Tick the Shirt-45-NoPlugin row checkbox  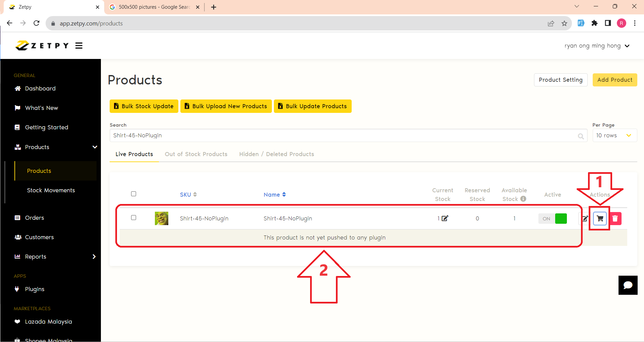[x=133, y=218]
